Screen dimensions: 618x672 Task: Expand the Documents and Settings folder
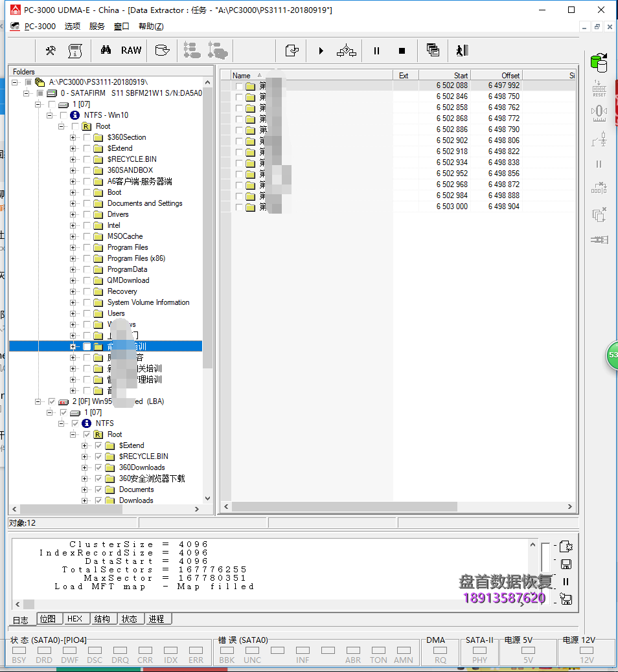click(x=73, y=203)
